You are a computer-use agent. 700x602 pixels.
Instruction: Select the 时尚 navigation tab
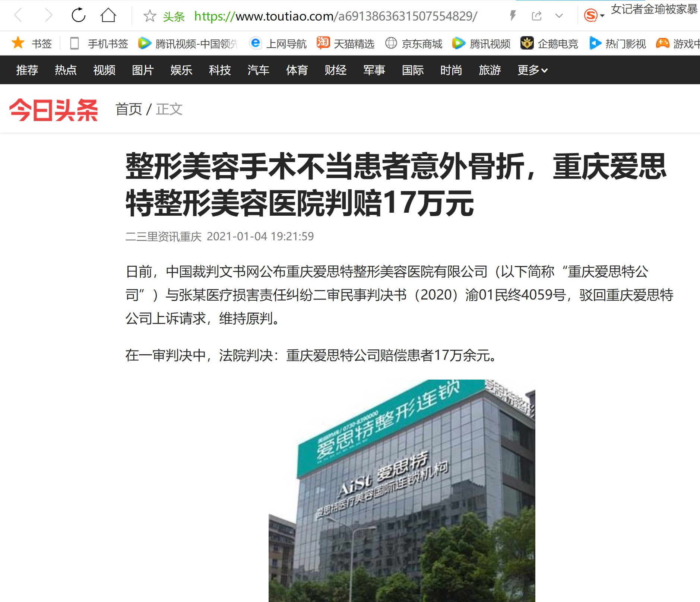[x=451, y=70]
